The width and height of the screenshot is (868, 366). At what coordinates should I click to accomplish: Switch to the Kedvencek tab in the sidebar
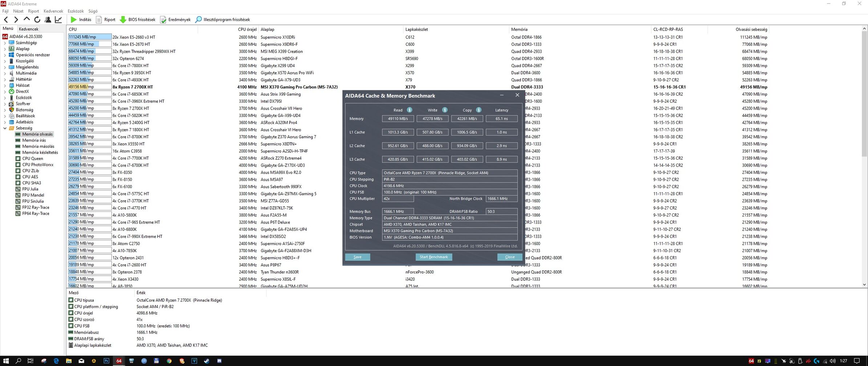pyautogui.click(x=29, y=29)
